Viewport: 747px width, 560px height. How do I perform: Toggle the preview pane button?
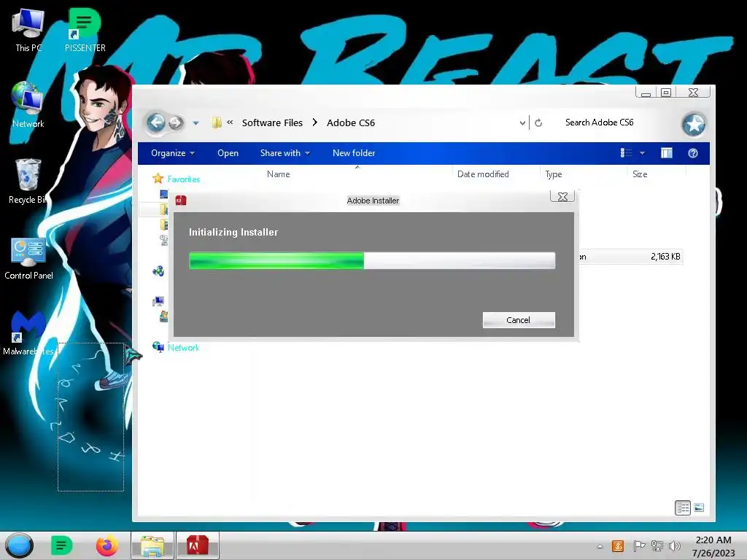tap(667, 153)
